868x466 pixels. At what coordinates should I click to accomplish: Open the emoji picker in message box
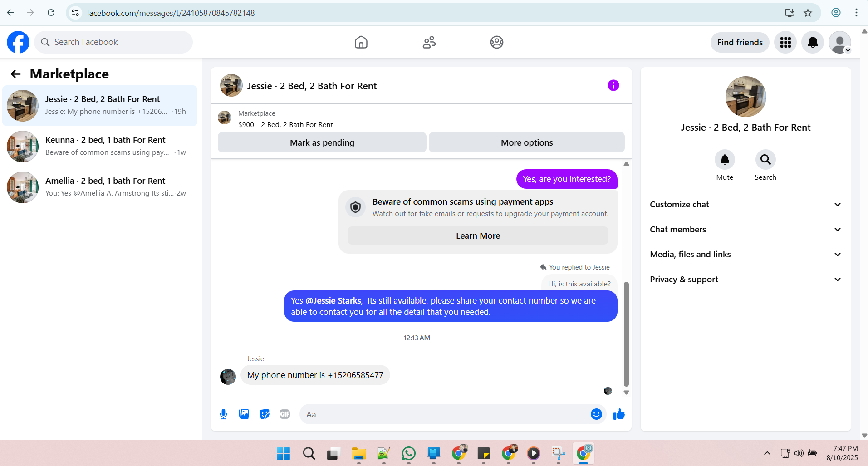(596, 414)
